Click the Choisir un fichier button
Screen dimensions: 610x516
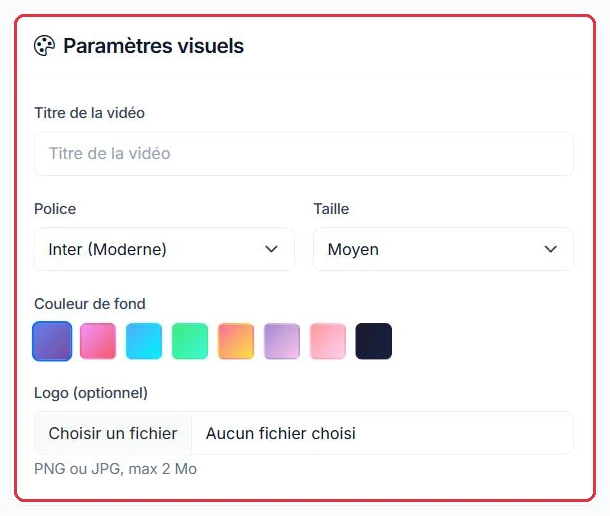coord(113,433)
